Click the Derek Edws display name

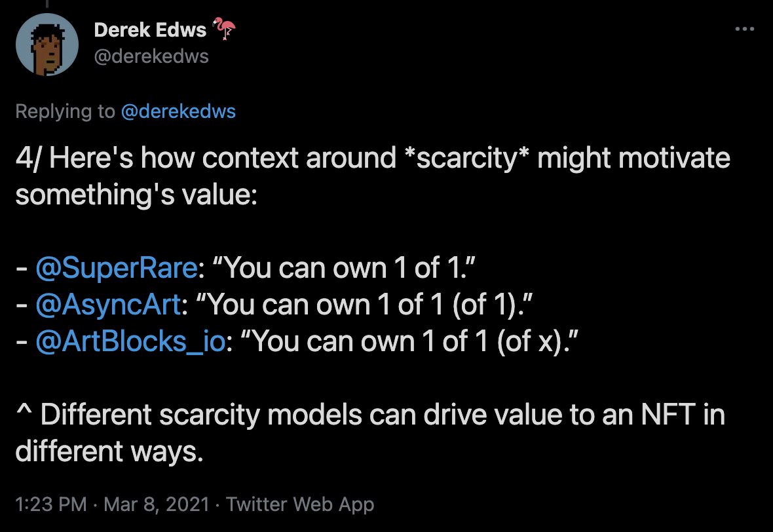click(x=150, y=30)
